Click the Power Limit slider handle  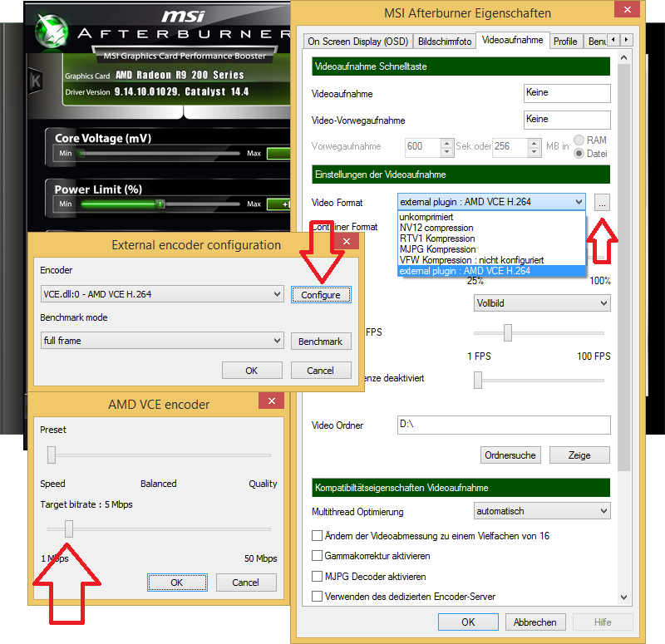(x=160, y=204)
